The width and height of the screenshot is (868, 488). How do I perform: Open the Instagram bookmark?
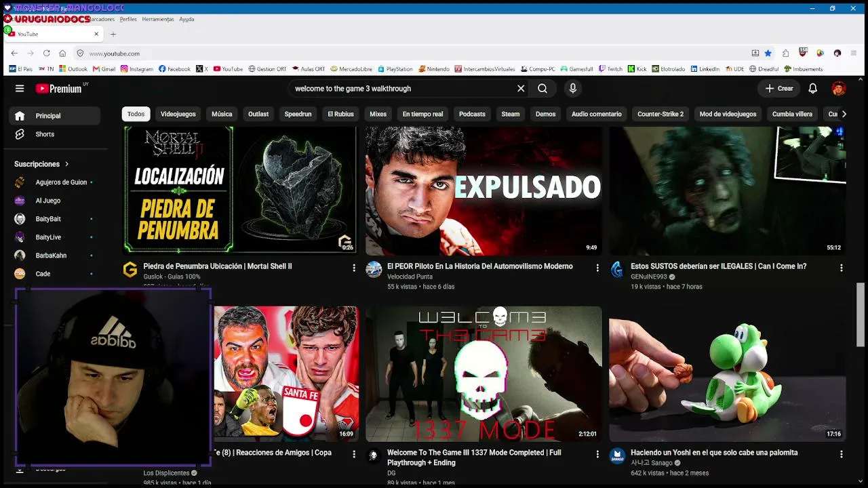click(x=137, y=68)
